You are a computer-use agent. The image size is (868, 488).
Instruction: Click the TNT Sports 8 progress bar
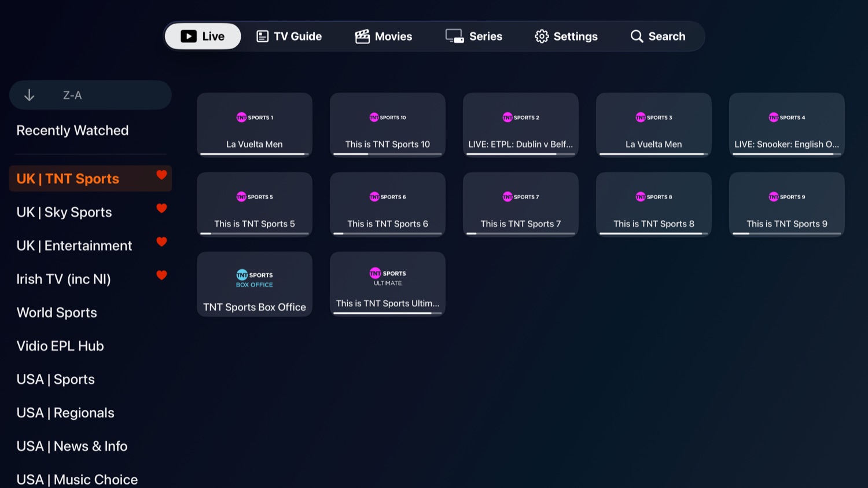654,234
